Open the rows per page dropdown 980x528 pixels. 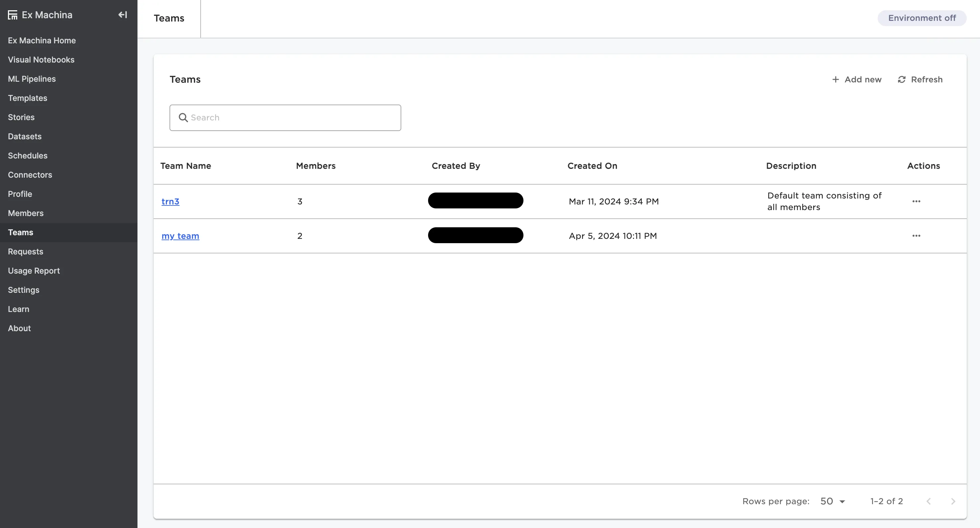[832, 502]
